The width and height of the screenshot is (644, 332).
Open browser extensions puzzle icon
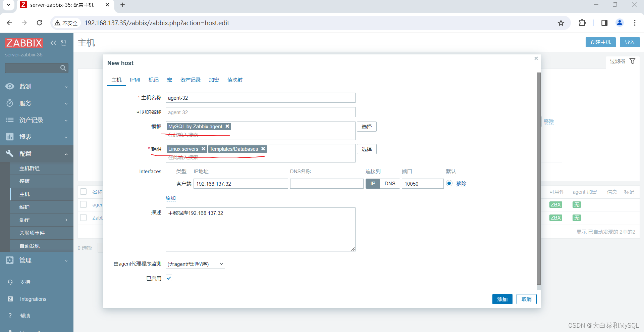[x=582, y=23]
